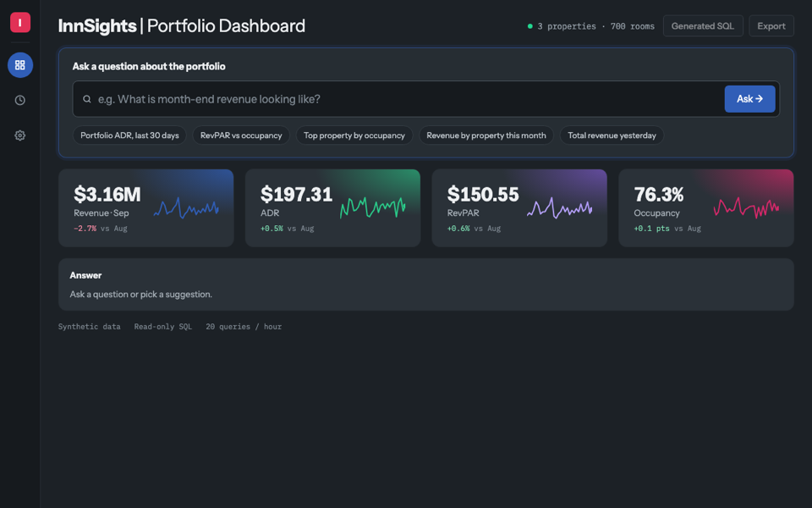Click the ADR card label
This screenshot has height=508, width=812.
coord(270,213)
